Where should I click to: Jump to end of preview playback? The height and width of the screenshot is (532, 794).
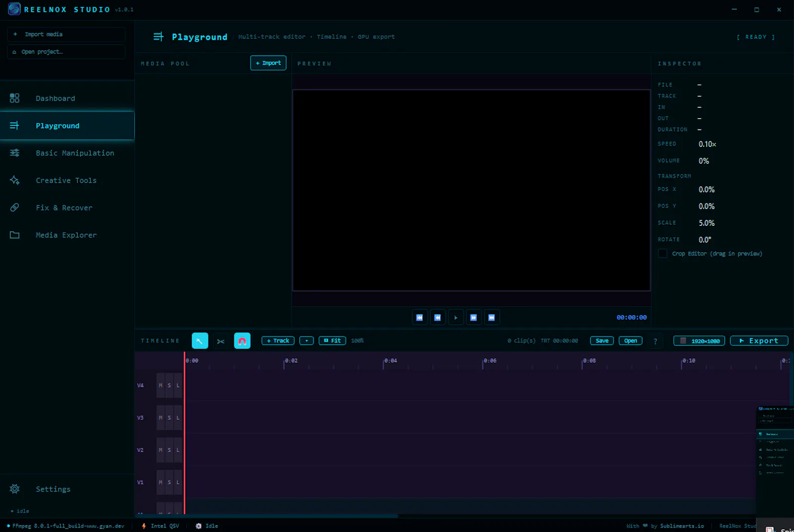[x=491, y=318]
